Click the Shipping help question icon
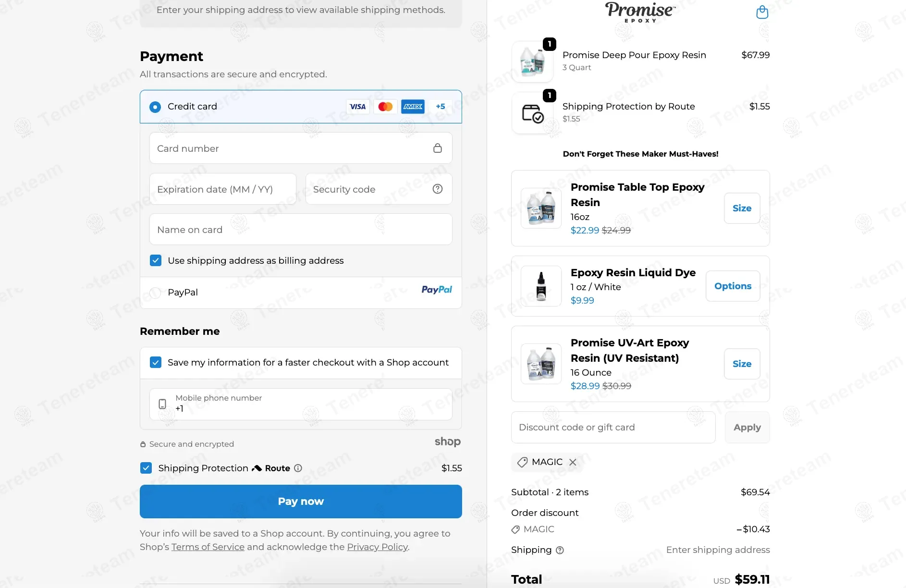Screen dimensions: 906x588 pos(560,550)
